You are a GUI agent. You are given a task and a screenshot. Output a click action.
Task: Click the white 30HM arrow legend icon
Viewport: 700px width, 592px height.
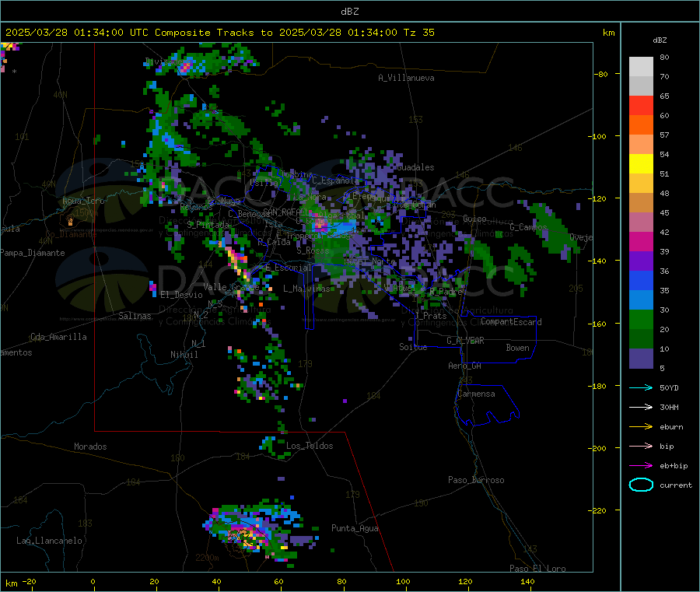pos(641,407)
